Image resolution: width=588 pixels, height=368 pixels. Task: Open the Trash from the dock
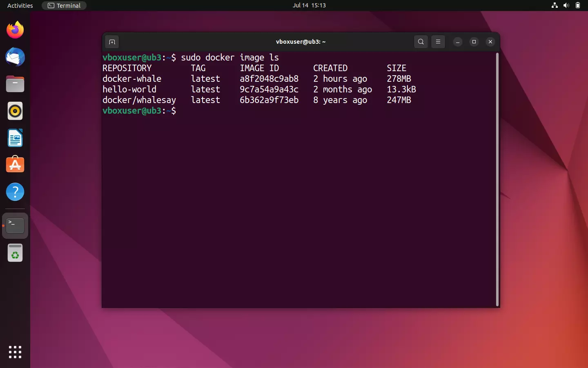(15, 253)
